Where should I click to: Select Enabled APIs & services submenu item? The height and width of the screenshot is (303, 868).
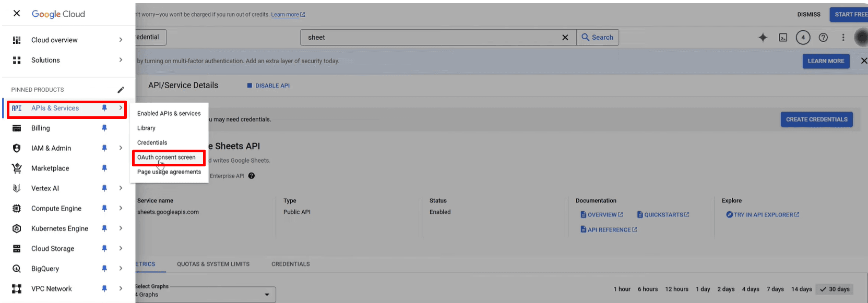[x=169, y=114]
